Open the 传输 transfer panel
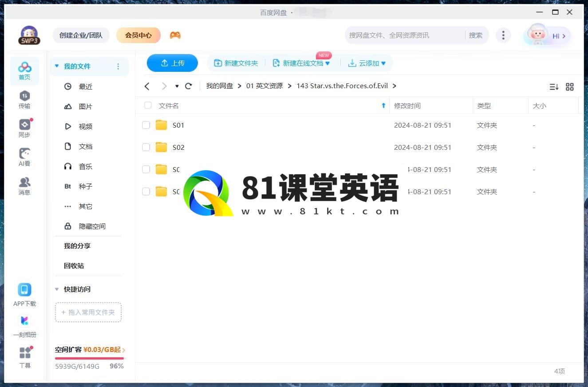The image size is (588, 387). click(x=24, y=100)
